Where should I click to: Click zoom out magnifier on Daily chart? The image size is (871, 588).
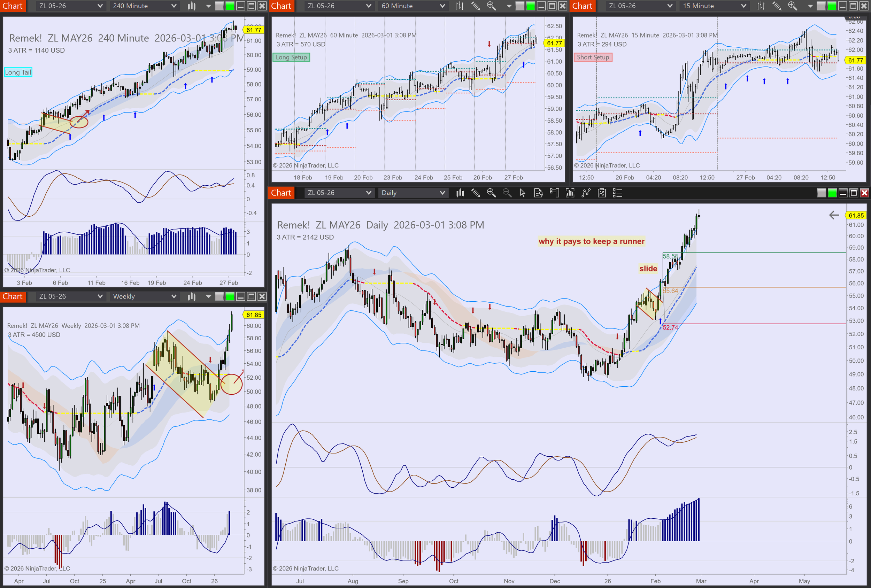click(507, 193)
